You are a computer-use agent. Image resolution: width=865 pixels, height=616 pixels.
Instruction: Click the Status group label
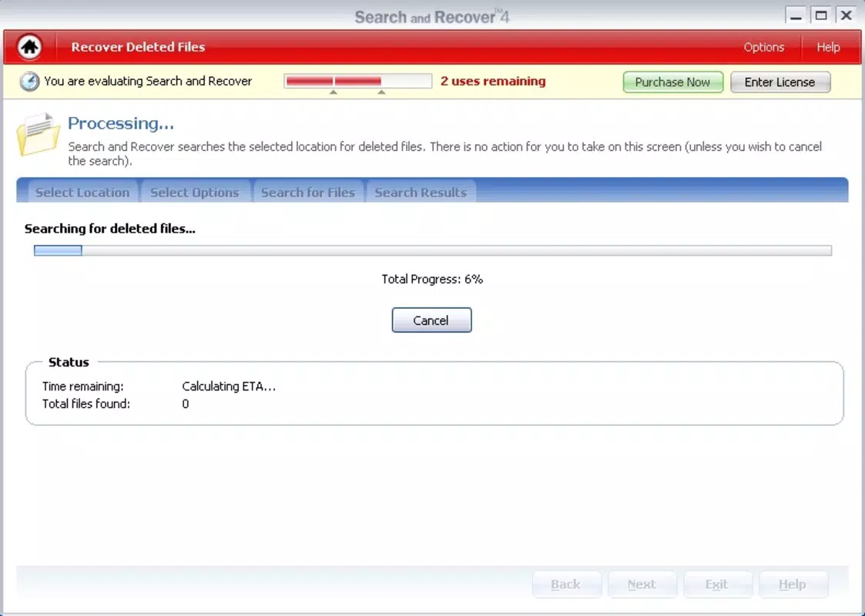coord(69,363)
